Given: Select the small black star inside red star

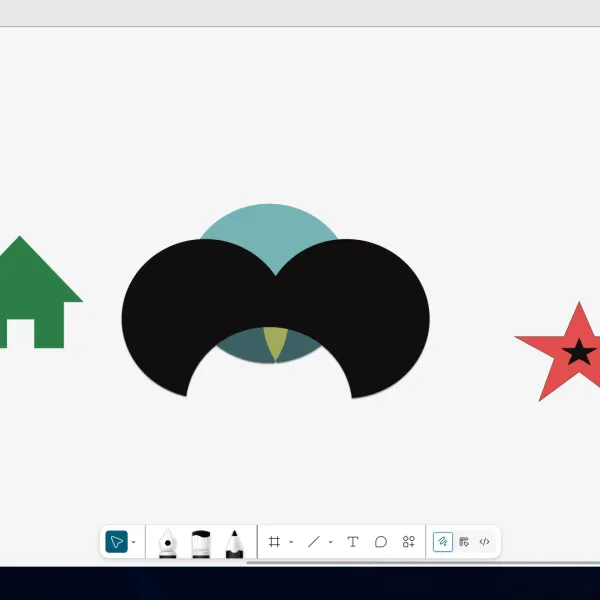Looking at the screenshot, I should point(579,352).
